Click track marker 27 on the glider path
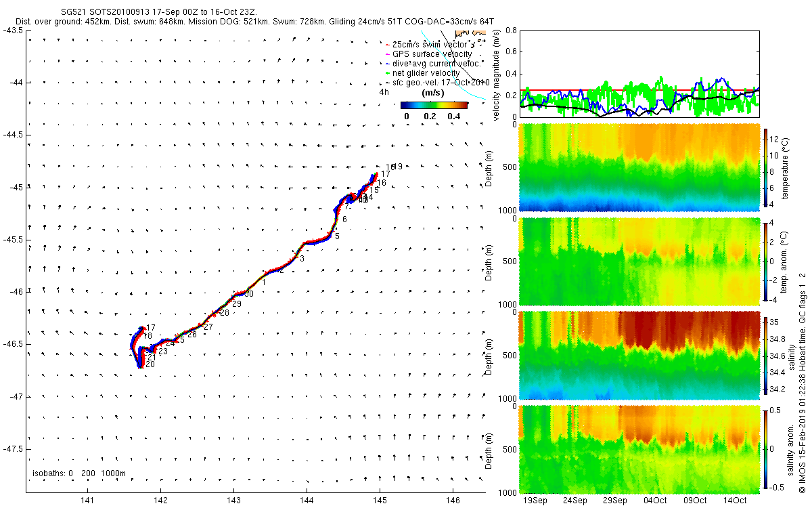812x508 pixels. (x=208, y=327)
